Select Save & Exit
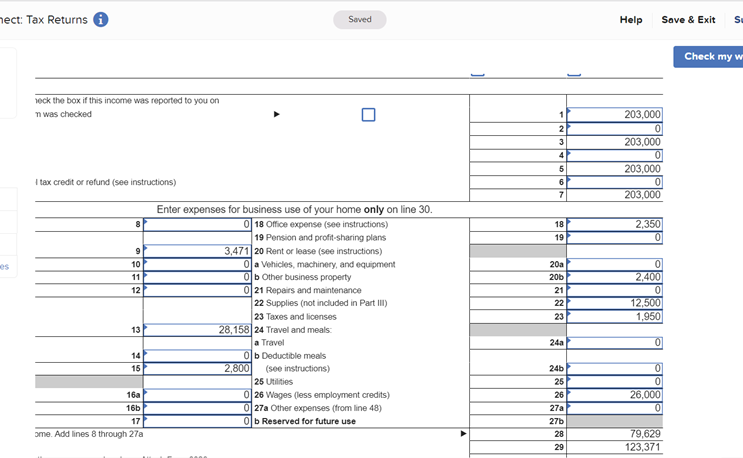Viewport: 743px width, 458px height. [688, 20]
